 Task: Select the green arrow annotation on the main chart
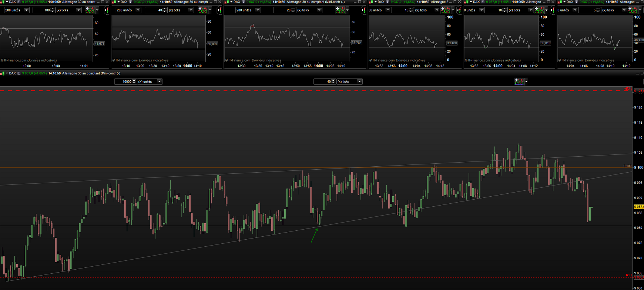tap(314, 236)
